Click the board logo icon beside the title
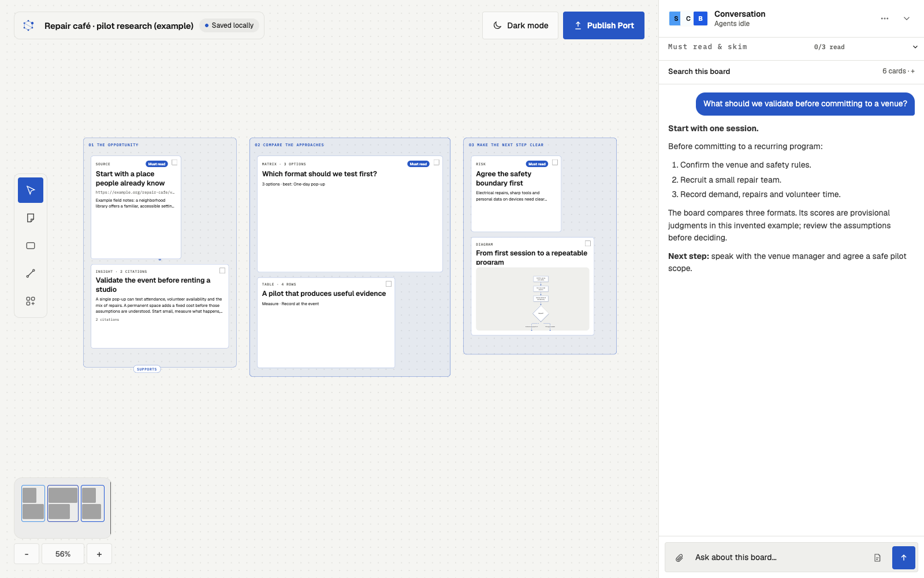This screenshot has height=578, width=924. [x=28, y=25]
